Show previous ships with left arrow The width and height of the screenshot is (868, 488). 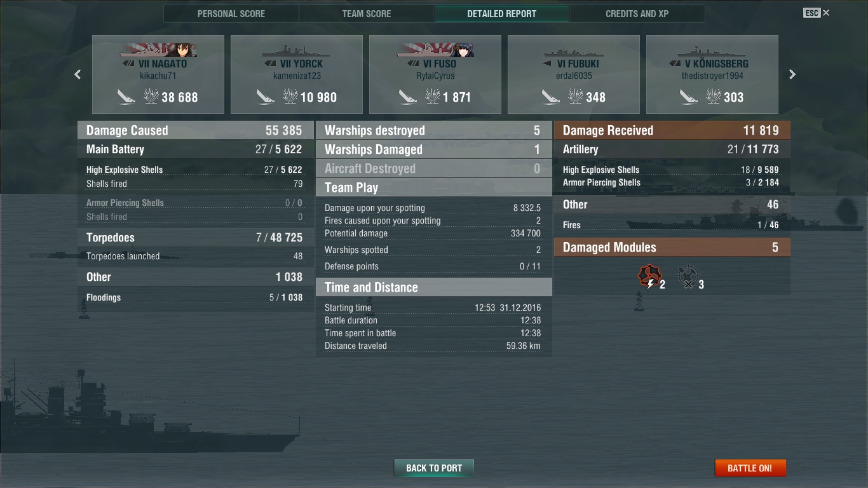click(x=78, y=74)
